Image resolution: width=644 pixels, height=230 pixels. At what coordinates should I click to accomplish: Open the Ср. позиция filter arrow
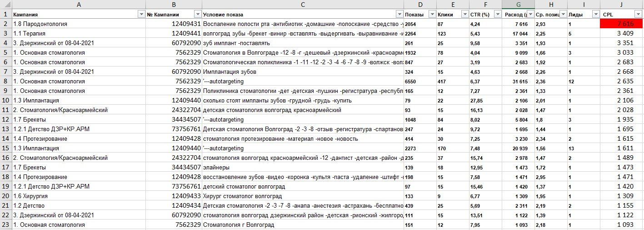point(563,15)
